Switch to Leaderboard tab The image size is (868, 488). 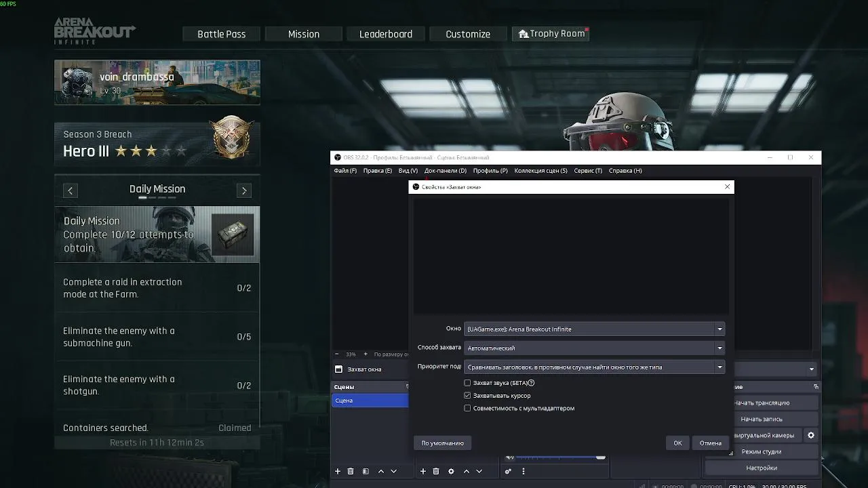pyautogui.click(x=386, y=34)
